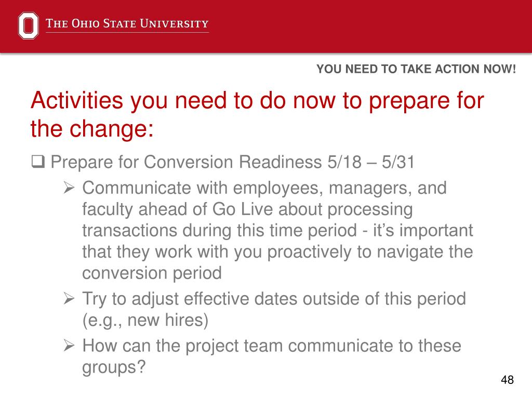Click arrow bullet beside Communicate with employees

pos(69,188)
